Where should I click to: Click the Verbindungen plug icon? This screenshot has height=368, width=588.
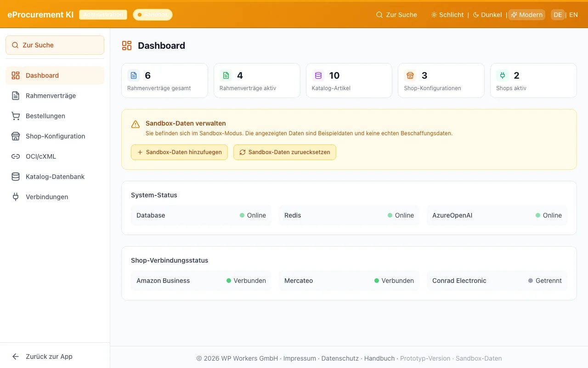pyautogui.click(x=16, y=197)
